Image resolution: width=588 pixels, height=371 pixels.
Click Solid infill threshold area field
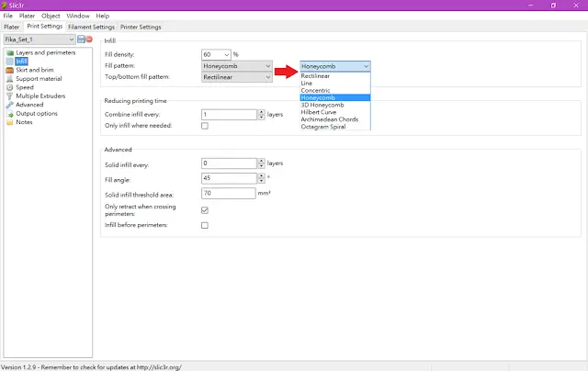tap(229, 194)
